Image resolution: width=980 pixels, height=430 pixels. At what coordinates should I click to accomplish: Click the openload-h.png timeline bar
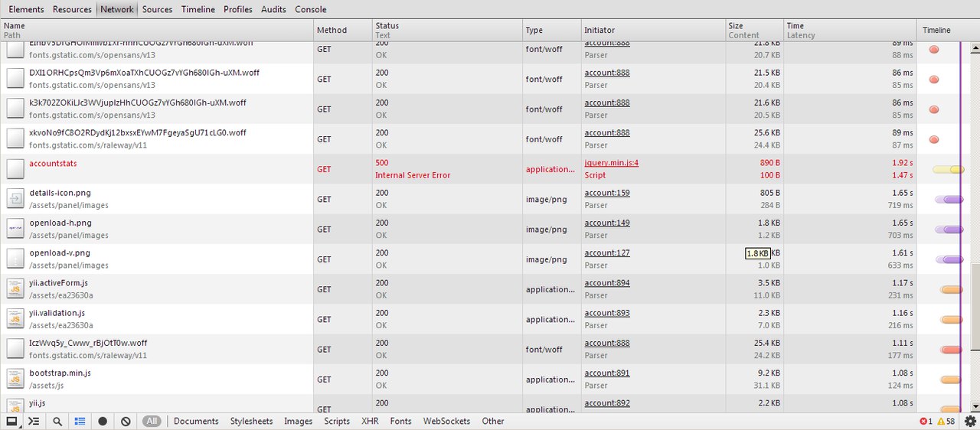click(x=950, y=230)
